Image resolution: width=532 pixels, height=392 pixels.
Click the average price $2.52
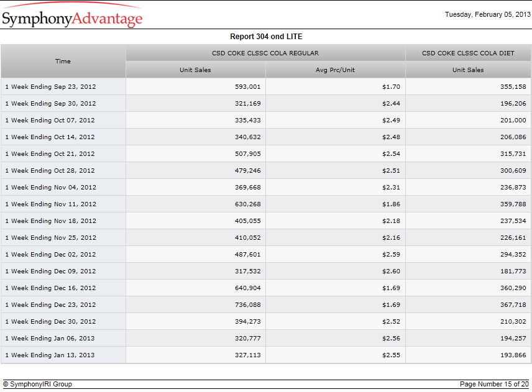[391, 322]
